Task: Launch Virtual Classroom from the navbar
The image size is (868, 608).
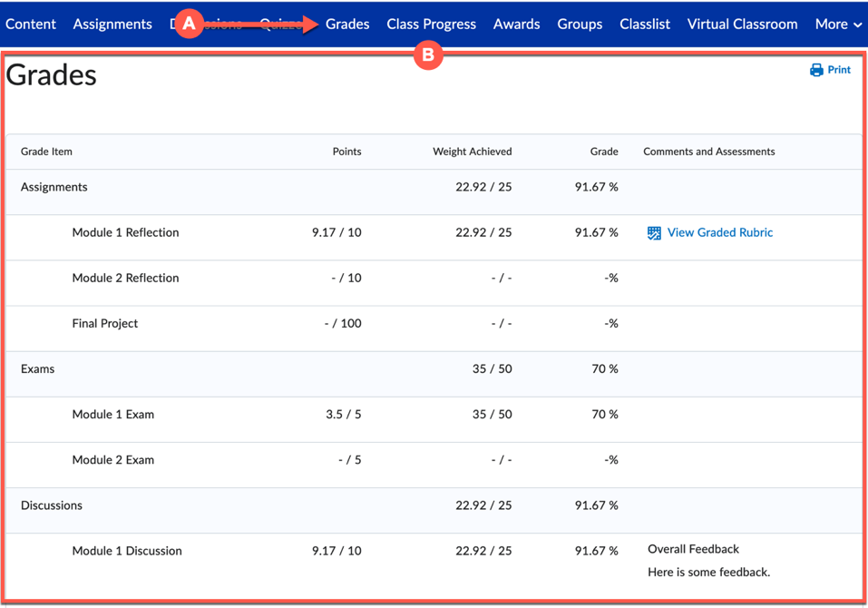Action: tap(742, 25)
